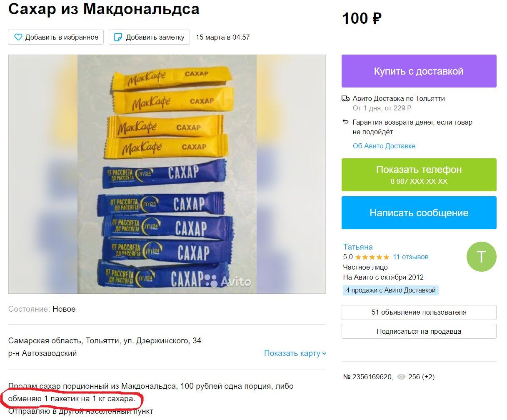
Task: Click the return guarantee arrow icon
Action: [345, 122]
